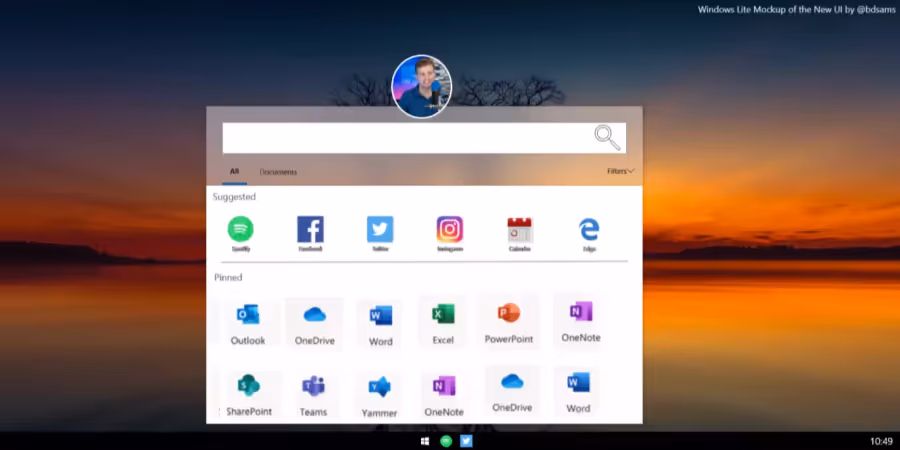The image size is (900, 450).
Task: Open Twitter from the taskbar
Action: click(x=466, y=441)
